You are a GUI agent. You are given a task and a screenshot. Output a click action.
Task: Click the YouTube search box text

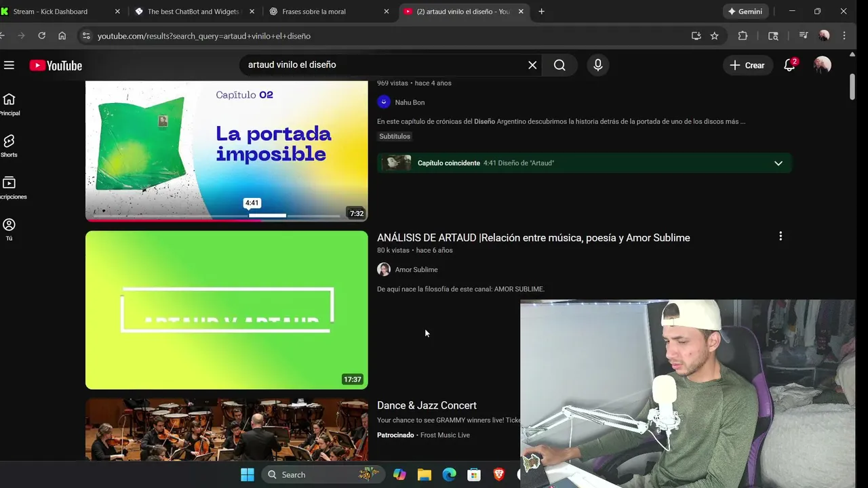(x=292, y=65)
